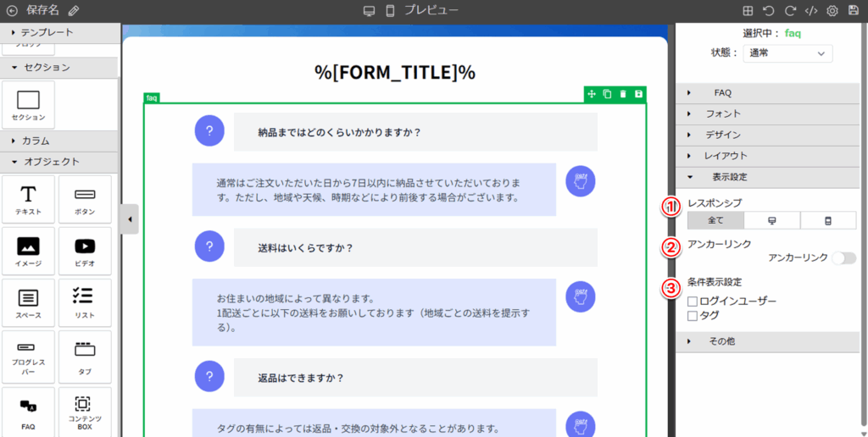Click the undo icon in top bar
Viewport: 868px width, 437px height.
click(768, 11)
